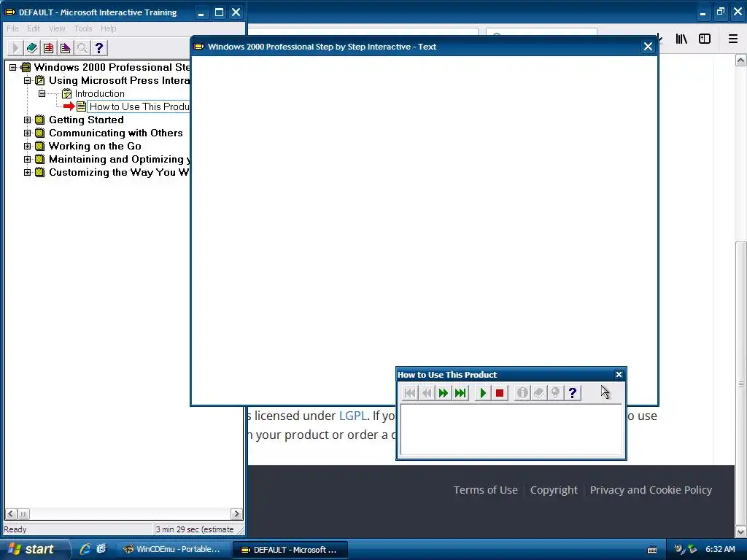The height and width of the screenshot is (560, 747).
Task: Fast forward one step in lesson
Action: (444, 393)
